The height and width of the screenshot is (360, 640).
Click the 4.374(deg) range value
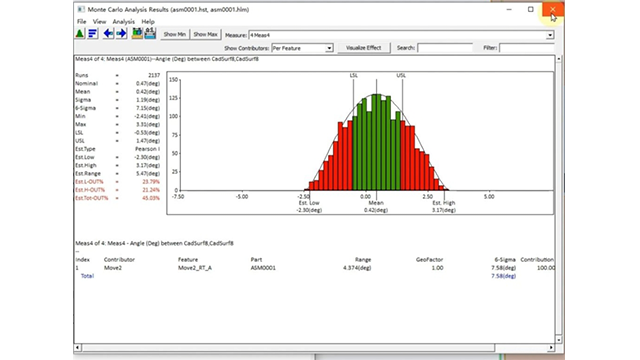coord(357,268)
